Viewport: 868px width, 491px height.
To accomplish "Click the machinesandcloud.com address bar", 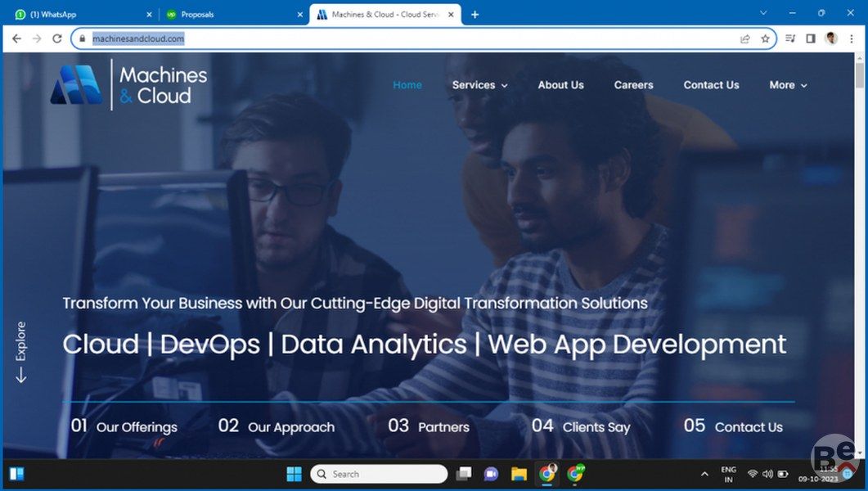I will click(409, 38).
